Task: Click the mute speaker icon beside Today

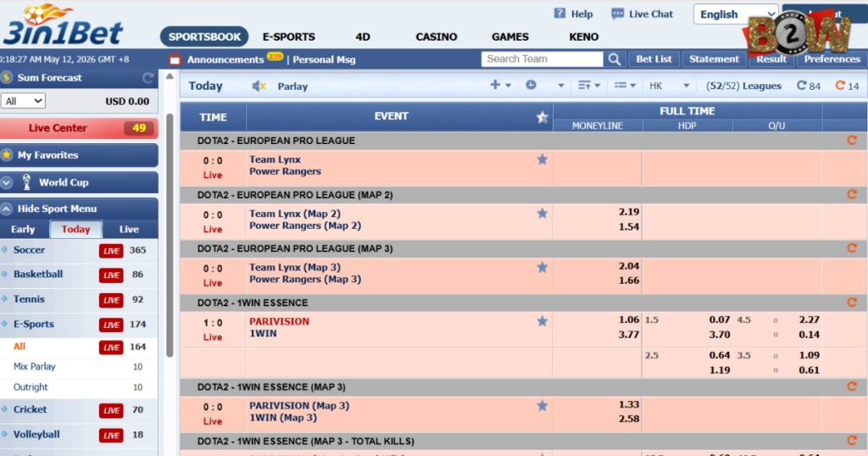Action: (259, 86)
